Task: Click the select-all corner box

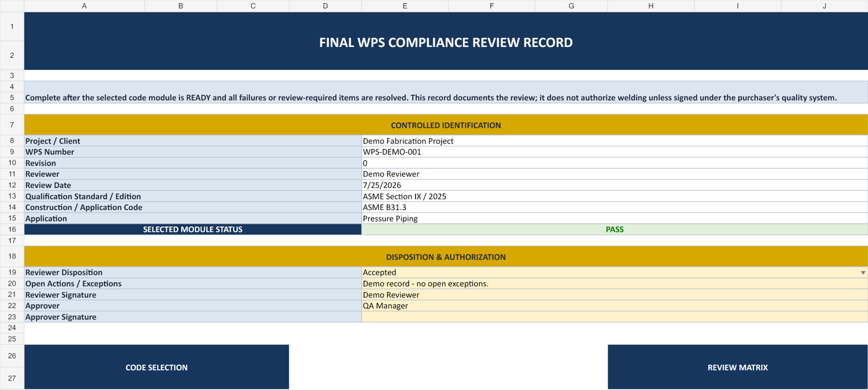Action: click(12, 6)
